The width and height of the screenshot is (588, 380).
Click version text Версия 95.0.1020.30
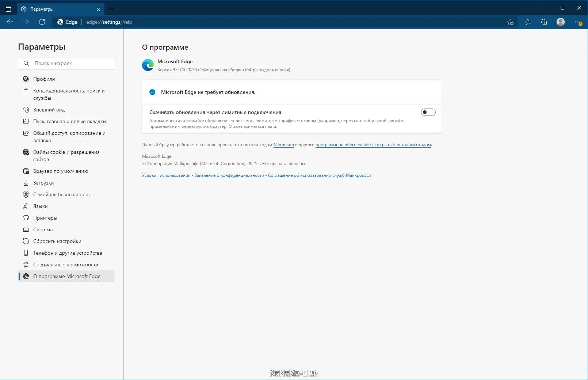[177, 70]
